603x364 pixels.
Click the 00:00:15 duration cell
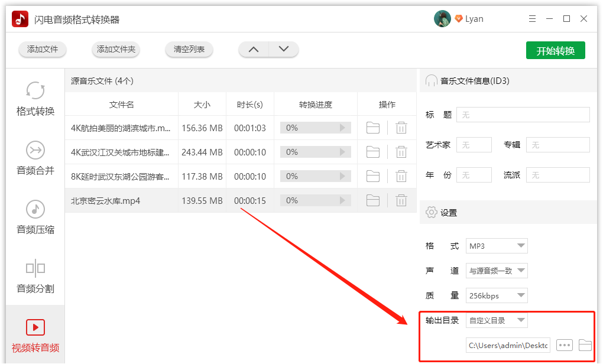coord(250,200)
